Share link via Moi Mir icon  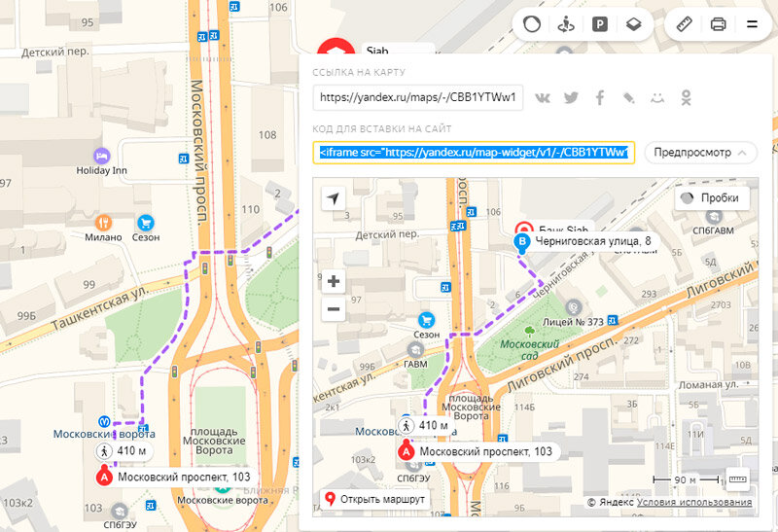657,98
